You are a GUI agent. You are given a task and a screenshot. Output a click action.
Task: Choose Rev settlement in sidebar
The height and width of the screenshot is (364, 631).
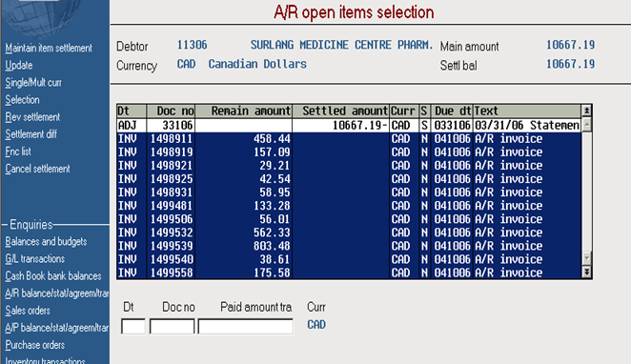tap(32, 117)
